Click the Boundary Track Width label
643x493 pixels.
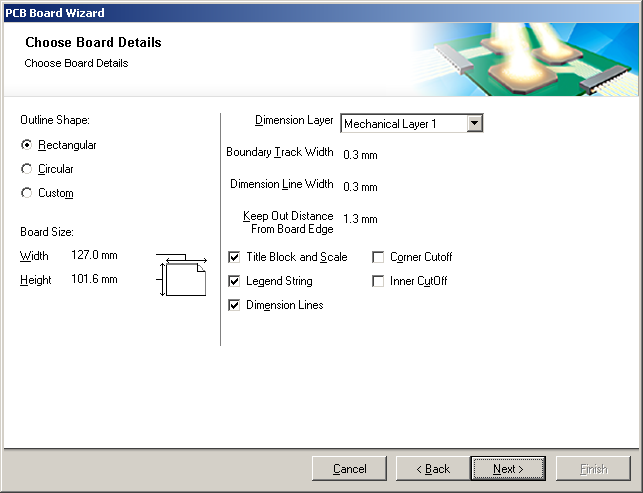tap(280, 152)
